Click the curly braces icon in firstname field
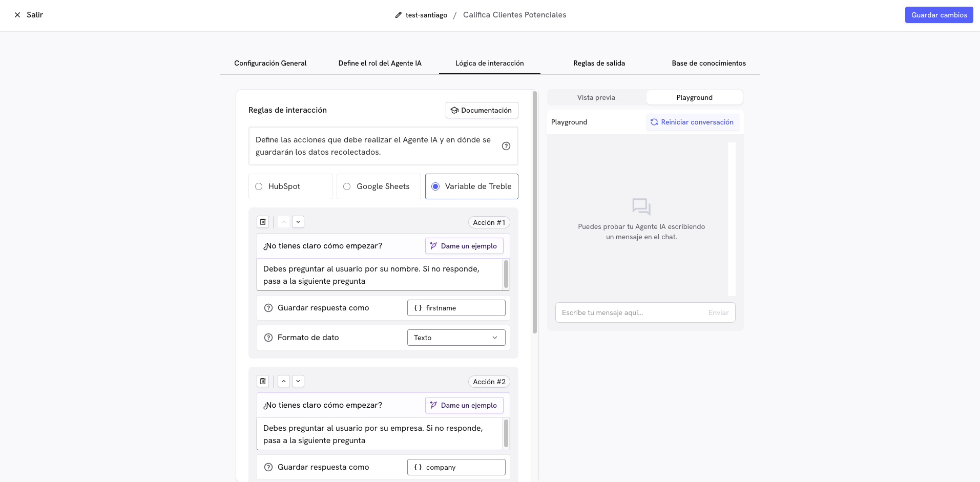Viewport: 980px width, 482px height. pyautogui.click(x=418, y=308)
